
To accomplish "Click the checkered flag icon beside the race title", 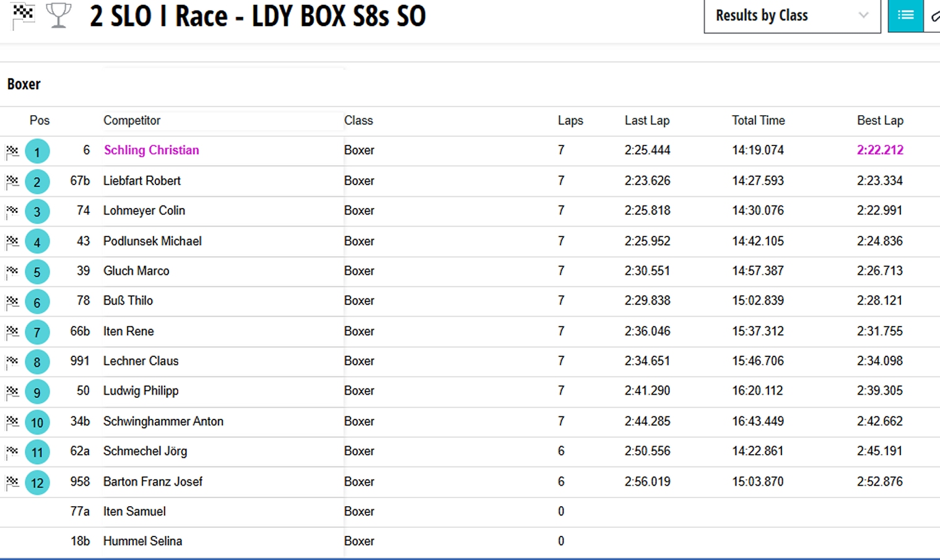I will tap(23, 15).
